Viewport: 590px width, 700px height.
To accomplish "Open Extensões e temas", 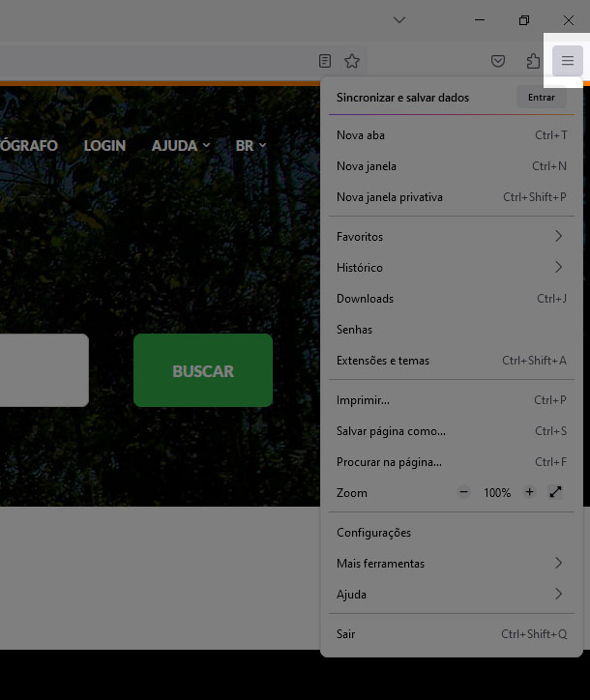I will point(451,361).
